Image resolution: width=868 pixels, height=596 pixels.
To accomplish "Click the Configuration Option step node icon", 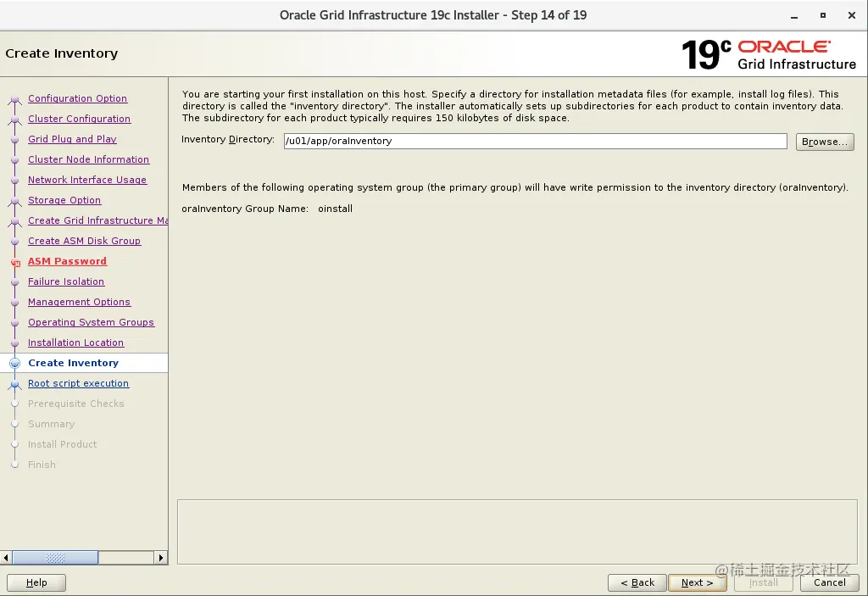I will [15, 100].
